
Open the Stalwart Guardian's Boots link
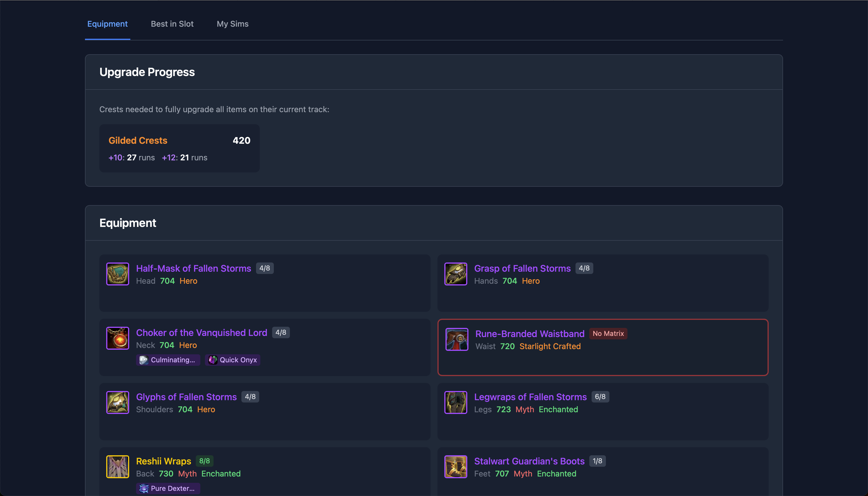pyautogui.click(x=529, y=461)
